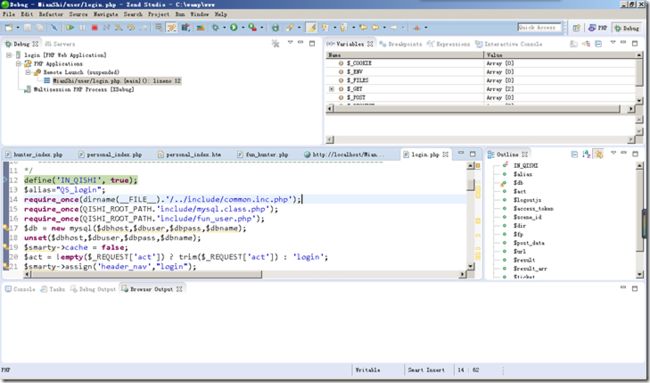
Task: Click the green Resume debug button
Action: click(70, 28)
